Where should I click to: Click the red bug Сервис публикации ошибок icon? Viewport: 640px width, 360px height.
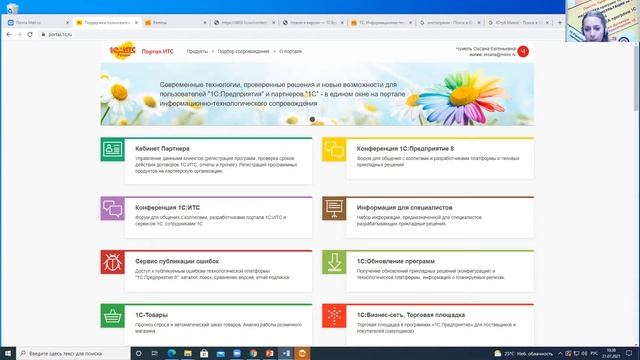click(x=112, y=262)
